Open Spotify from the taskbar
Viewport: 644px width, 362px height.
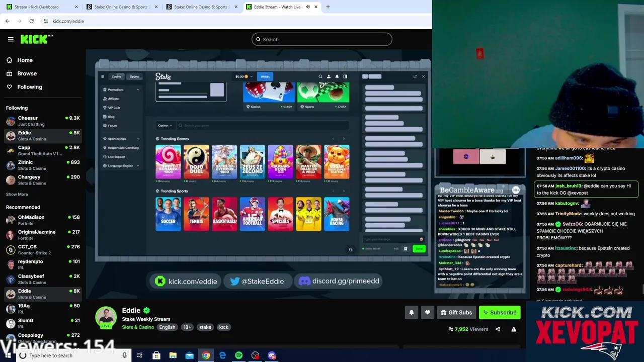click(x=238, y=355)
